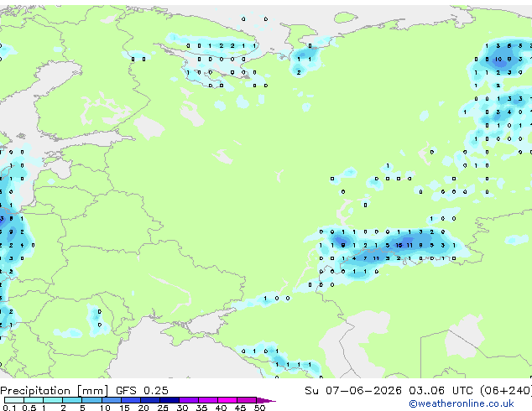Select the 5–10 mm legend color box
The height and width of the screenshot is (411, 532).
(91, 400)
